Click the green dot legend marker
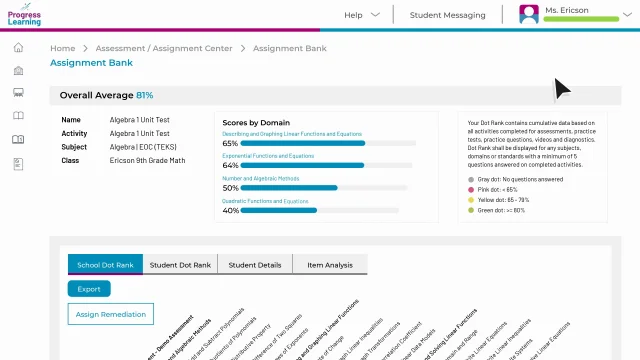The height and width of the screenshot is (360, 640). 471,210
